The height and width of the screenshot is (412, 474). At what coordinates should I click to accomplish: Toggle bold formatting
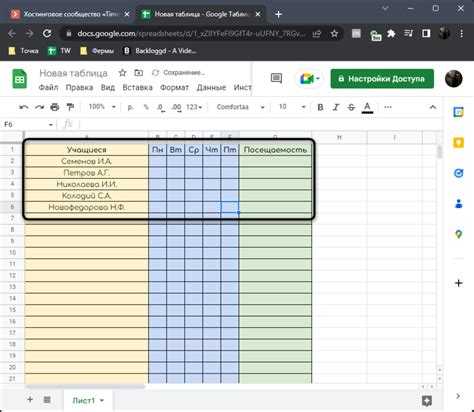click(320, 107)
